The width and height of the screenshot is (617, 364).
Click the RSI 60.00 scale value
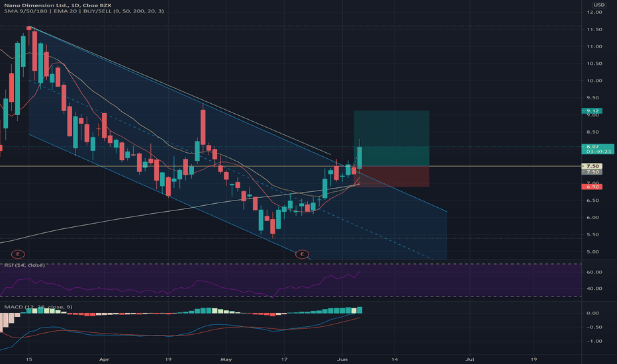tap(594, 272)
